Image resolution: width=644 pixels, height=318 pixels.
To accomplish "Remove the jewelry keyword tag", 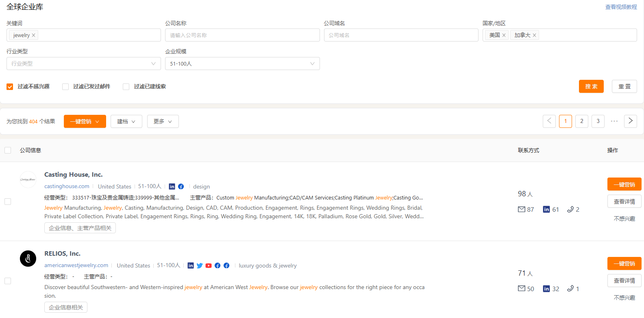I will pyautogui.click(x=33, y=35).
